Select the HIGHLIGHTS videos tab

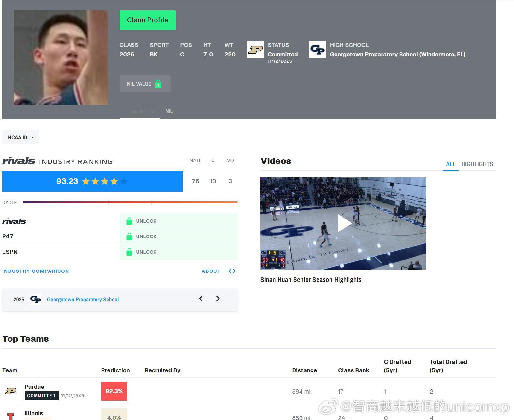click(x=477, y=164)
